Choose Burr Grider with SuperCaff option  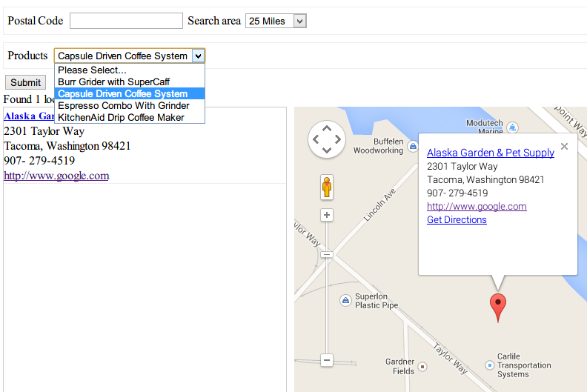coord(130,82)
